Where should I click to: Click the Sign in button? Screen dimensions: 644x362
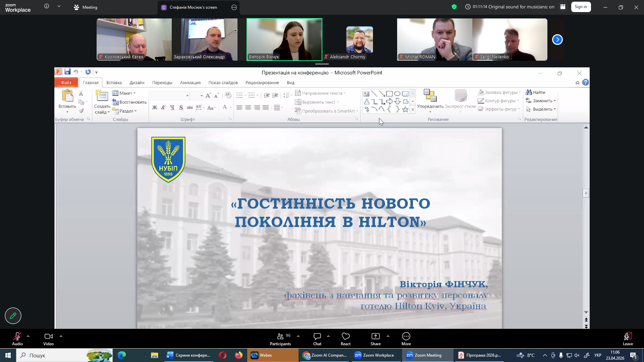[x=581, y=7]
